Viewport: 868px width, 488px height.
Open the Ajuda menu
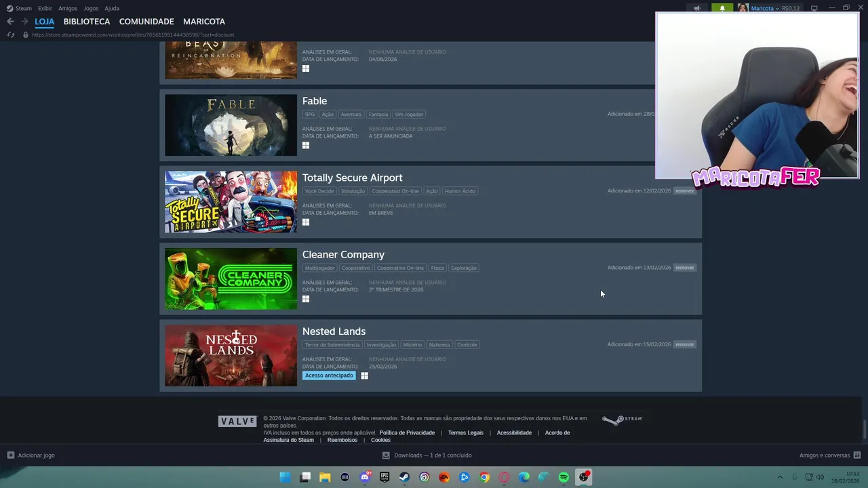coord(112,8)
